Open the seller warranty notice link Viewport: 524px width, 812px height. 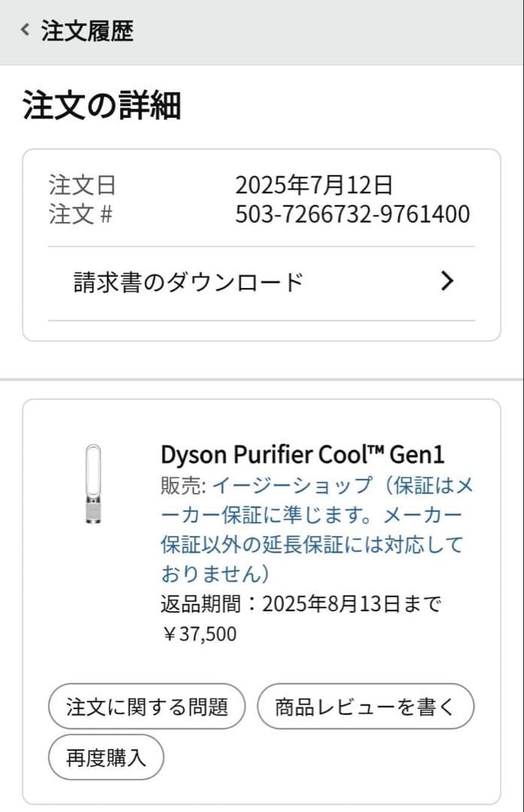301,517
